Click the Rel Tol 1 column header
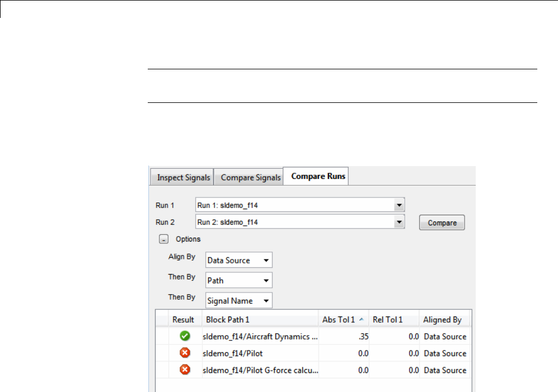This screenshot has width=558, height=392. pyautogui.click(x=387, y=320)
